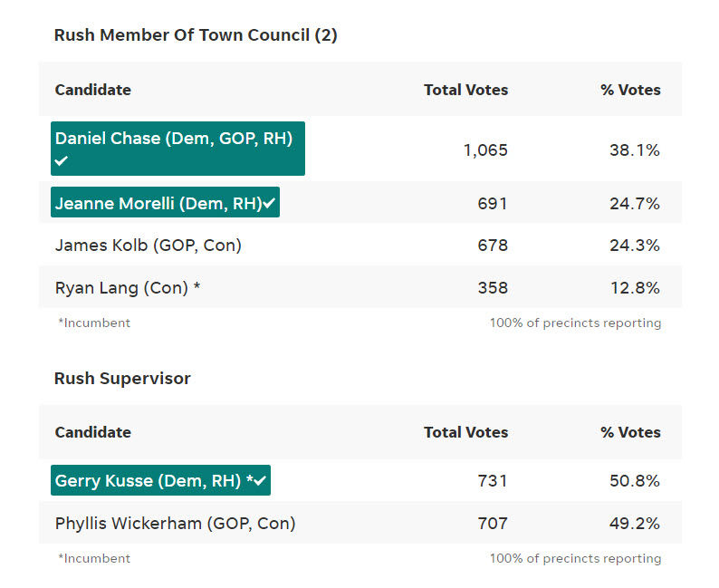Click the Ryan Lang (Con) candidate row
Image resolution: width=719 pixels, height=588 pixels.
[x=360, y=287]
